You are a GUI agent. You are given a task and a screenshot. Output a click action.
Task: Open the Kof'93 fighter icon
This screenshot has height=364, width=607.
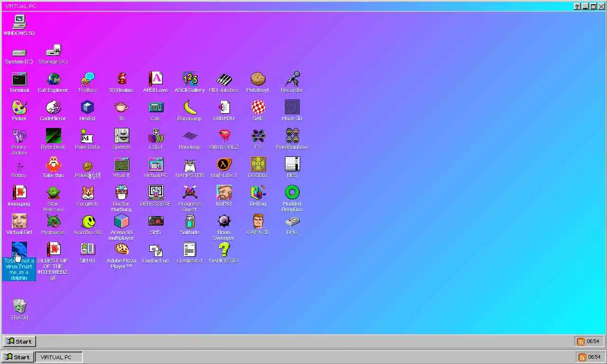pos(224,192)
